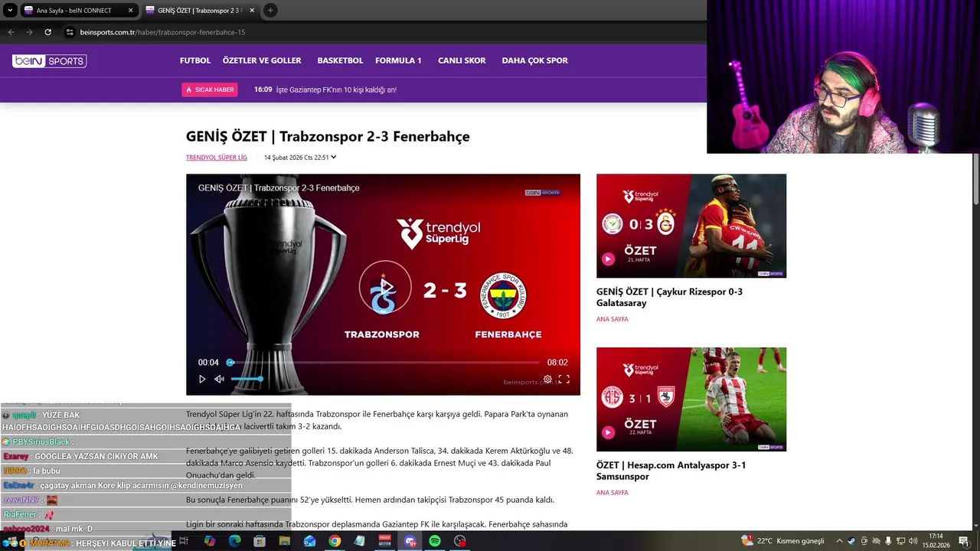Open File Explorer from taskbar
This screenshot has height=551, width=980.
(x=285, y=541)
